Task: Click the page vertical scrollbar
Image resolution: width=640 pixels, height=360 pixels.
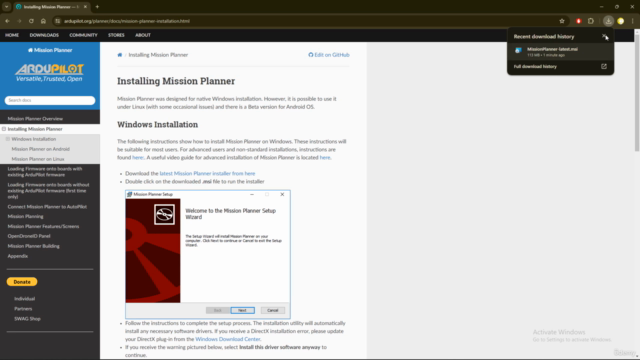Action: (x=637, y=94)
